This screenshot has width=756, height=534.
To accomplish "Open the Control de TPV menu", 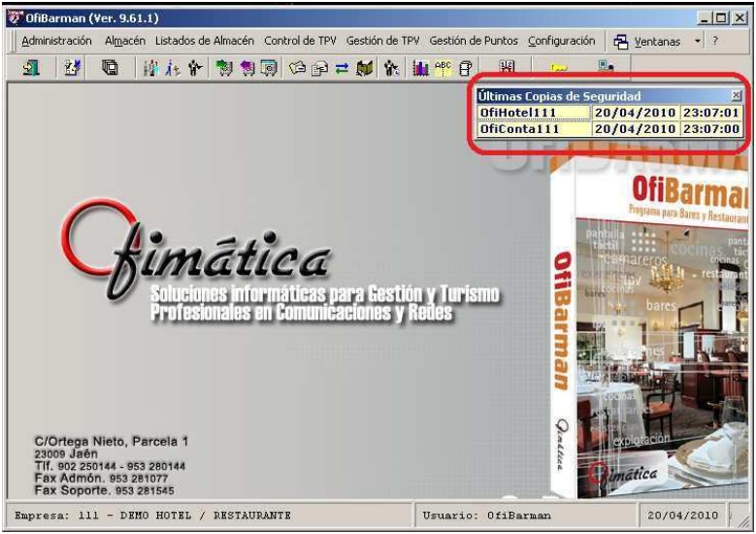I will pos(300,41).
